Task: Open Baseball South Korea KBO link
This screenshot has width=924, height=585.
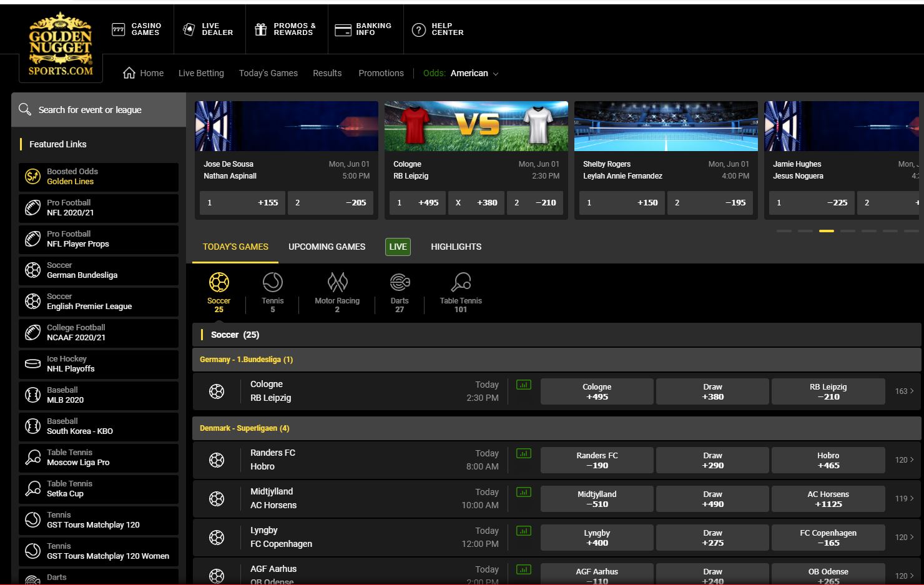Action: click(x=99, y=426)
